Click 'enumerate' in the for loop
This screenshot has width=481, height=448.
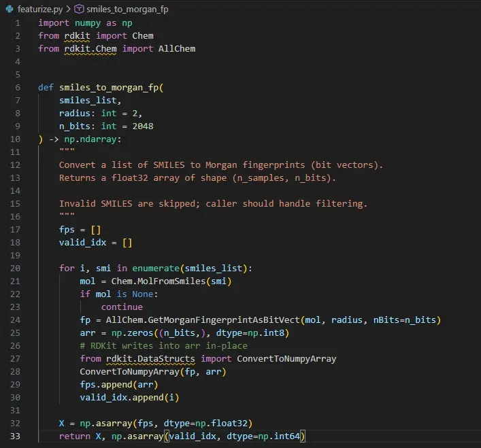[x=156, y=268]
